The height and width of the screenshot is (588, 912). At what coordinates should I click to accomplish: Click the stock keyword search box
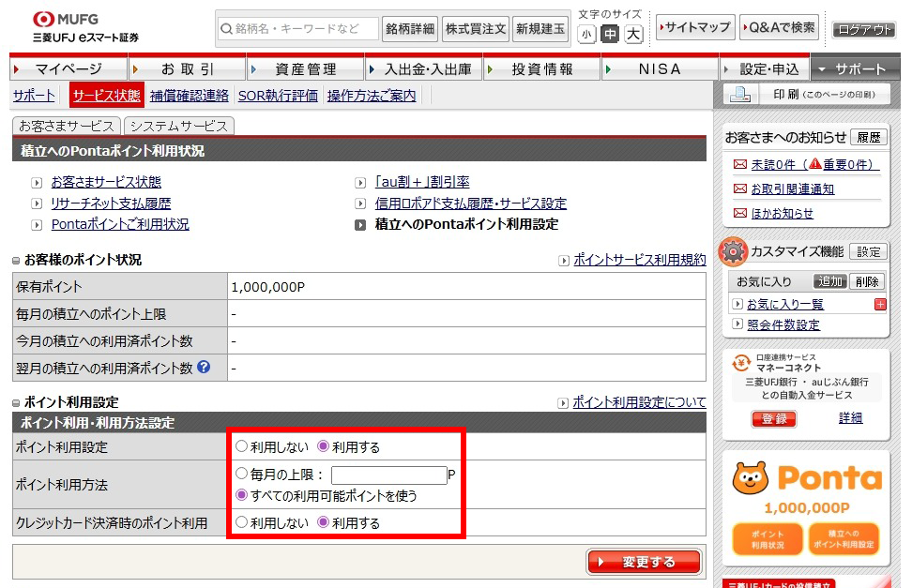(x=297, y=29)
